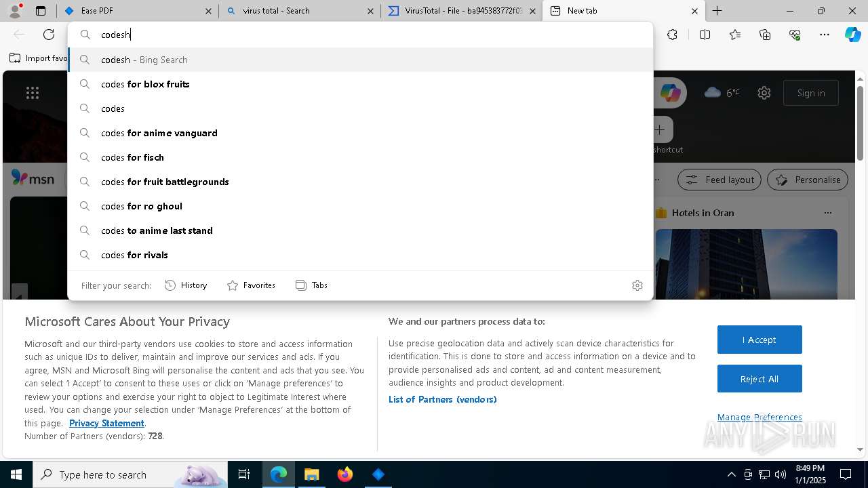Select suggestion codes for blox fruits
The image size is (868, 488).
pos(361,84)
